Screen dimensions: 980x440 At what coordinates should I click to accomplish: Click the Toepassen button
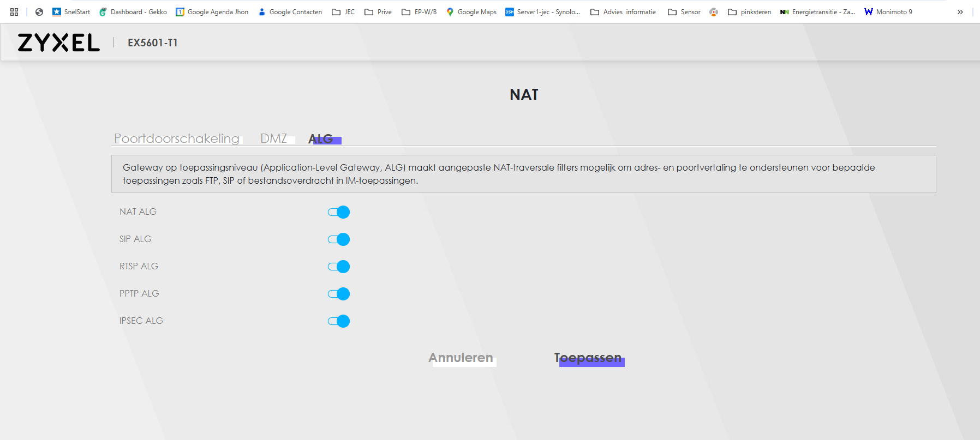point(588,358)
